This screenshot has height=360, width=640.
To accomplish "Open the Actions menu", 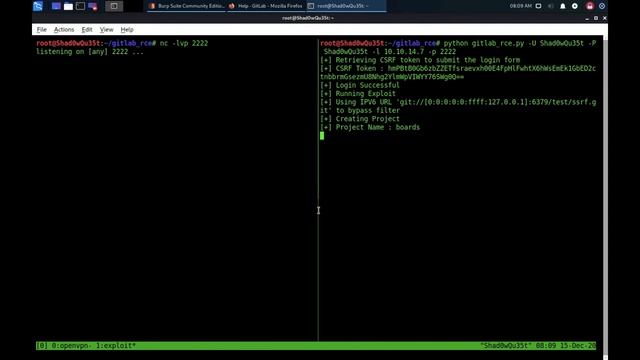I will coord(64,29).
